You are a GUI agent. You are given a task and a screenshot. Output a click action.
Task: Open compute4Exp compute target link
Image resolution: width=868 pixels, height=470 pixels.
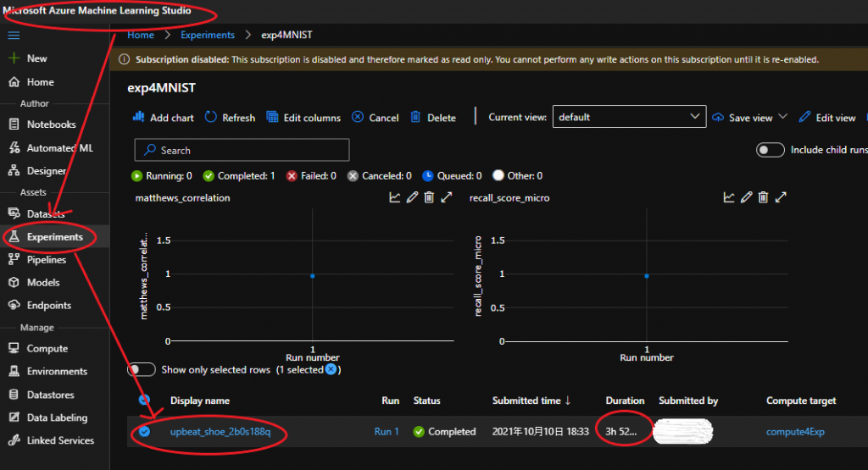(795, 432)
